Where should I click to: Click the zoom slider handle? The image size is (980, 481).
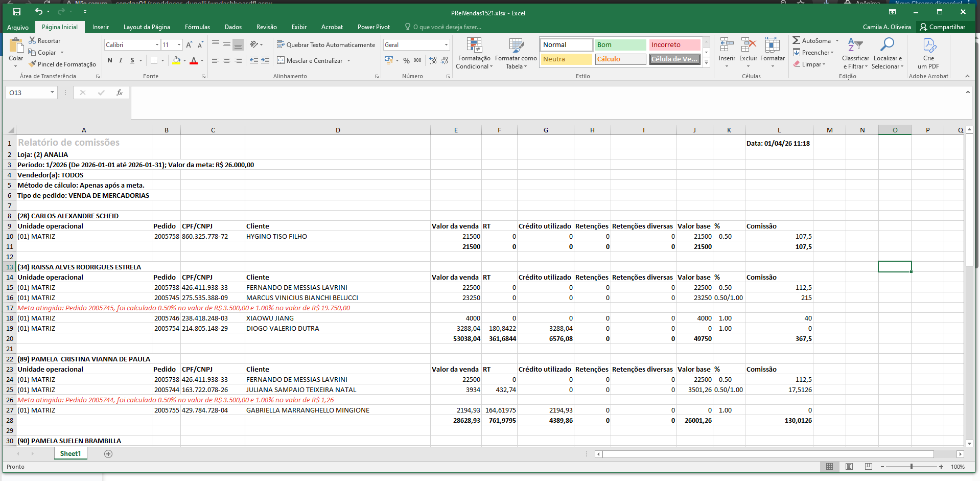(x=912, y=467)
